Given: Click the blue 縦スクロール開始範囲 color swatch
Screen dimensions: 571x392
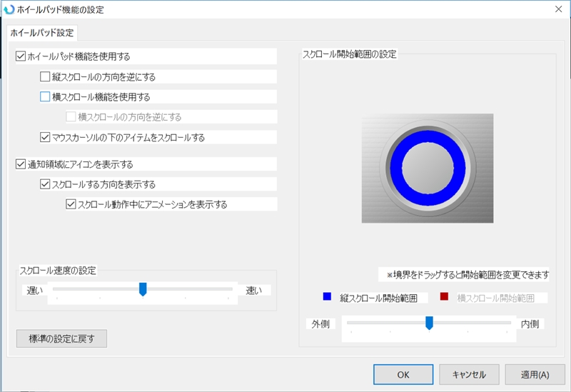Looking at the screenshot, I should (327, 296).
